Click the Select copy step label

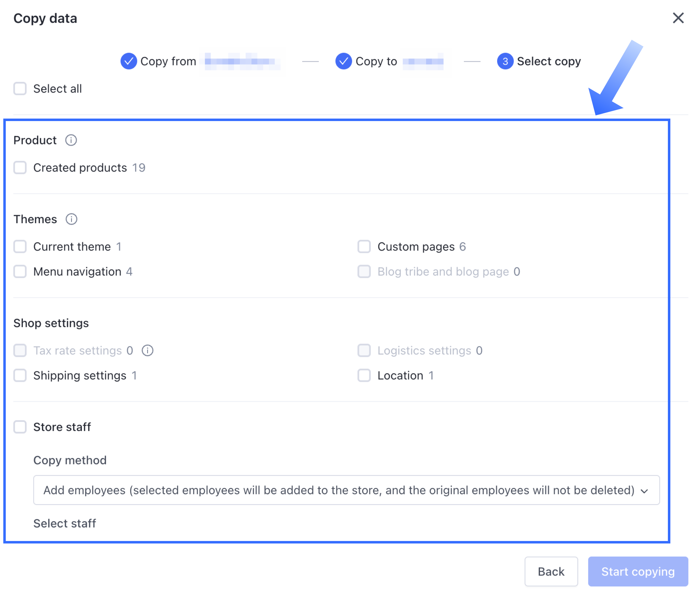pyautogui.click(x=549, y=61)
